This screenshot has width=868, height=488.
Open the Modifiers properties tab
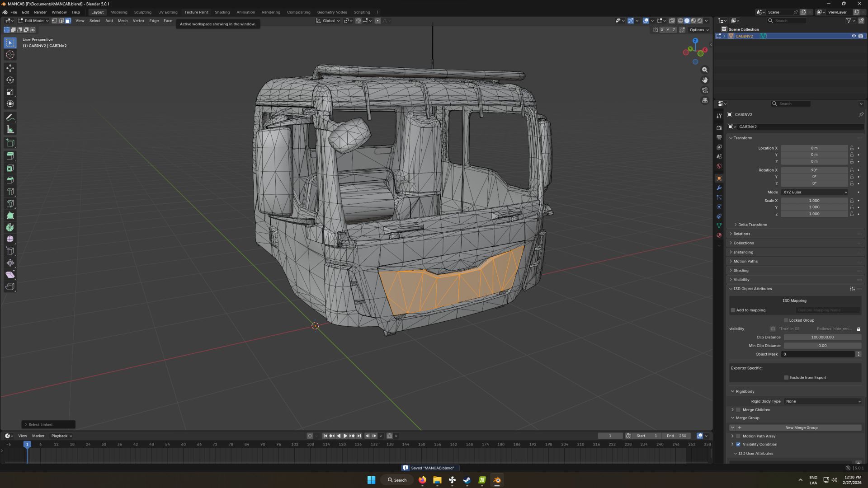click(x=719, y=188)
